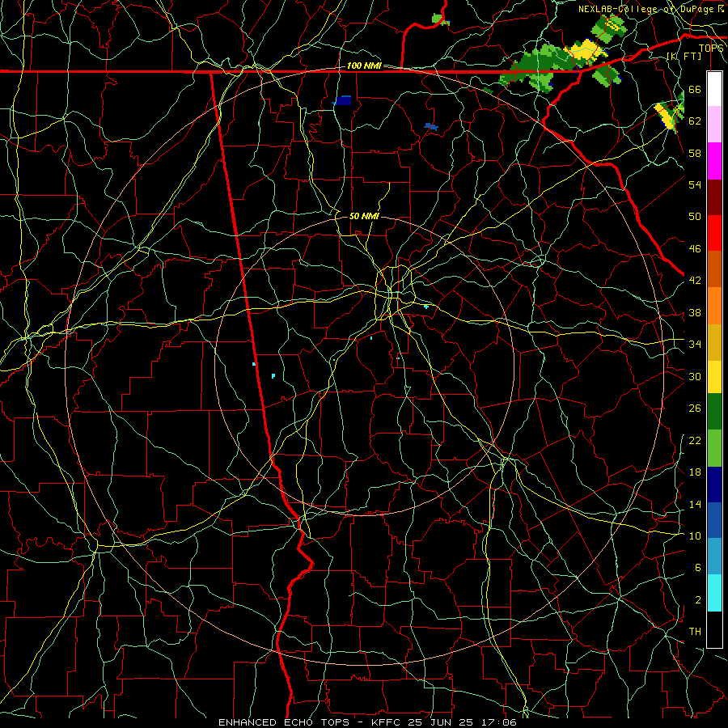The width and height of the screenshot is (728, 728).
Task: Click the NEXLAB-College of DuPage title
Action: 651,9
